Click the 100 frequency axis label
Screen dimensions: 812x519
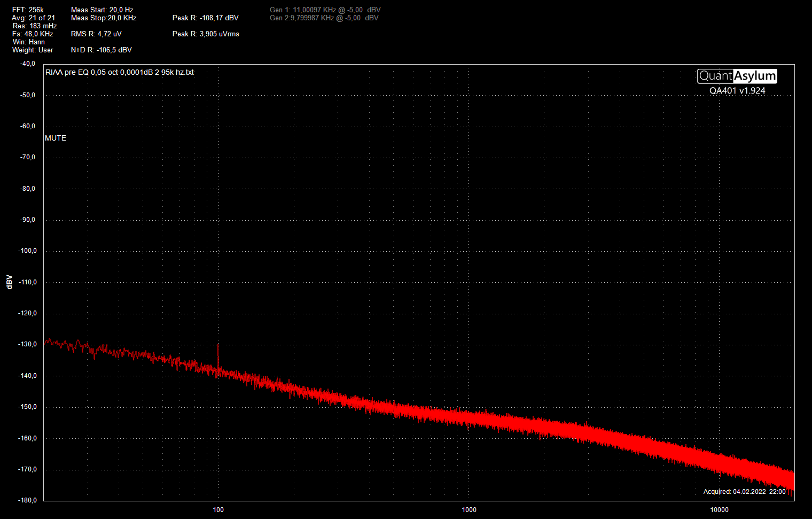(x=218, y=509)
